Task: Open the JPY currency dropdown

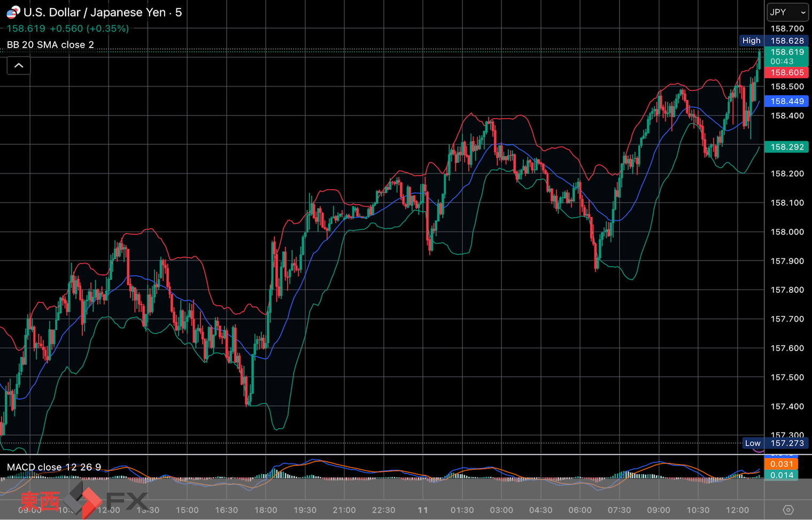Action: point(787,12)
